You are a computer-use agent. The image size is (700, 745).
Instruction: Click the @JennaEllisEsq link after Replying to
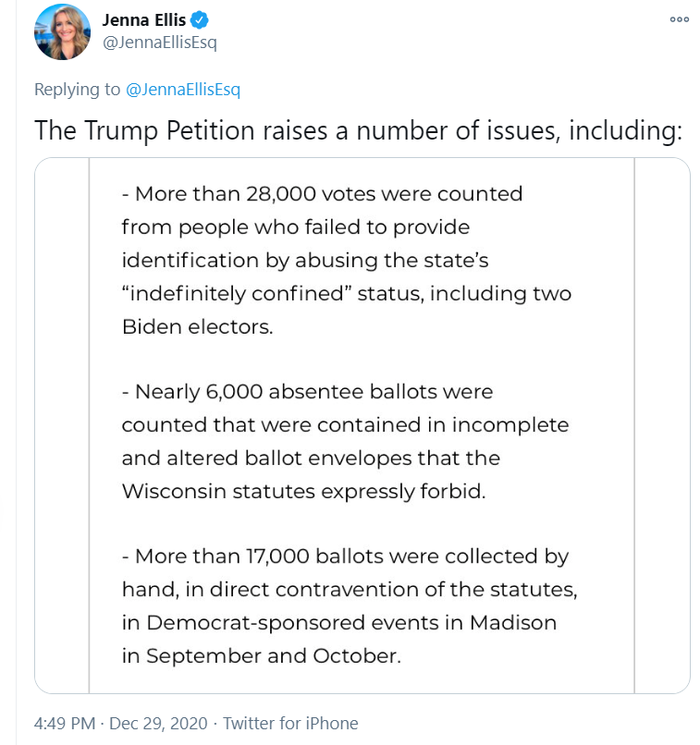(x=183, y=90)
